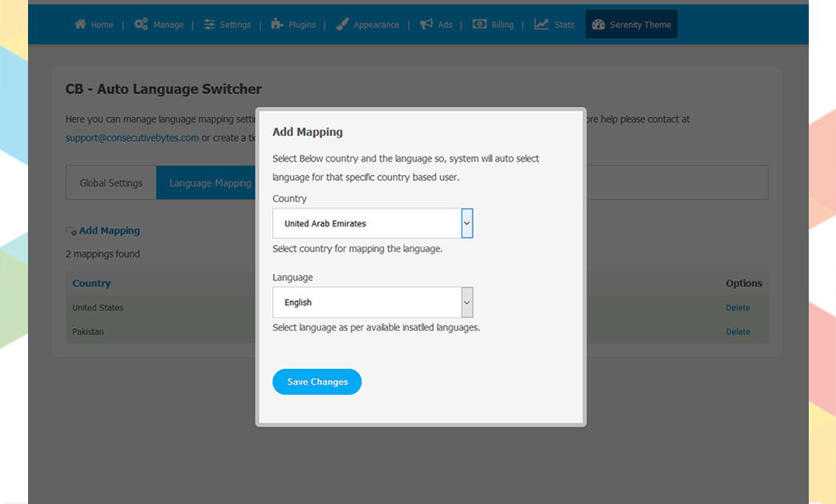Click the Billing money icon
Screen dimensions: 836x504
pos(479,24)
